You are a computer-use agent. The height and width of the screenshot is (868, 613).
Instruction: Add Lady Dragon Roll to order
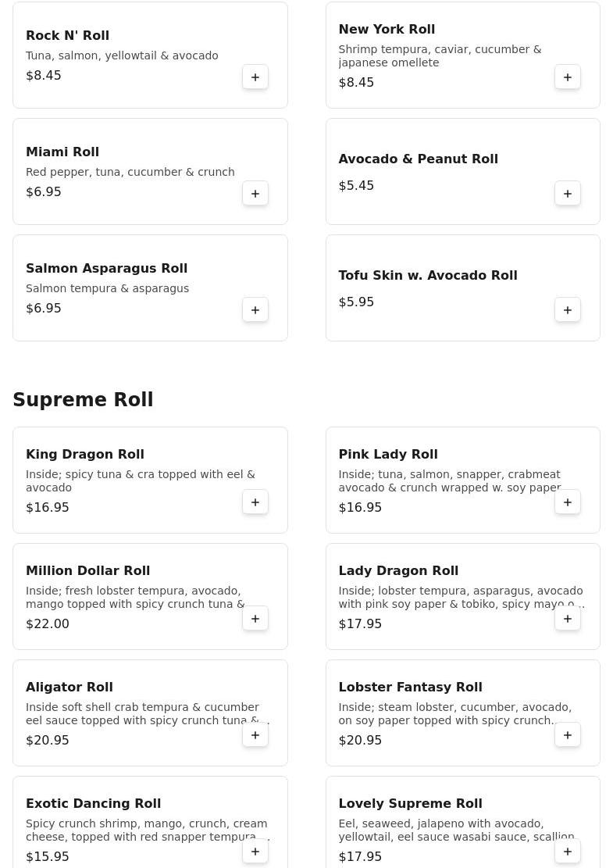[568, 619]
